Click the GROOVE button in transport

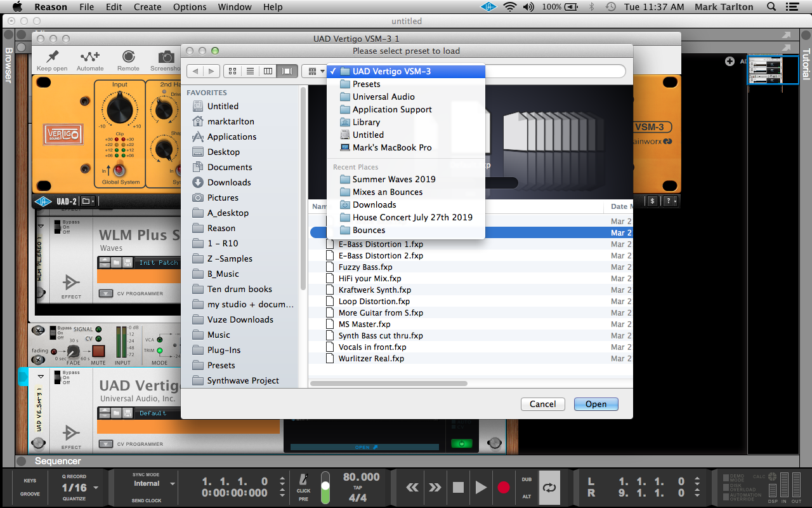(30, 494)
